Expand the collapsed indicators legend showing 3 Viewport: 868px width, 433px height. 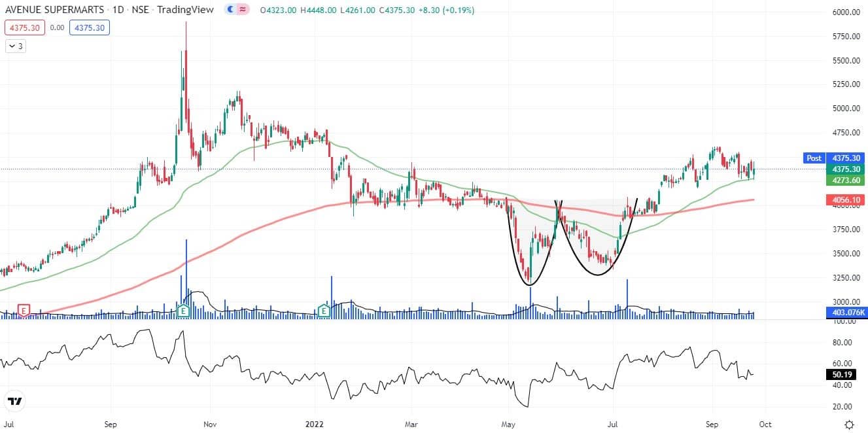click(16, 46)
